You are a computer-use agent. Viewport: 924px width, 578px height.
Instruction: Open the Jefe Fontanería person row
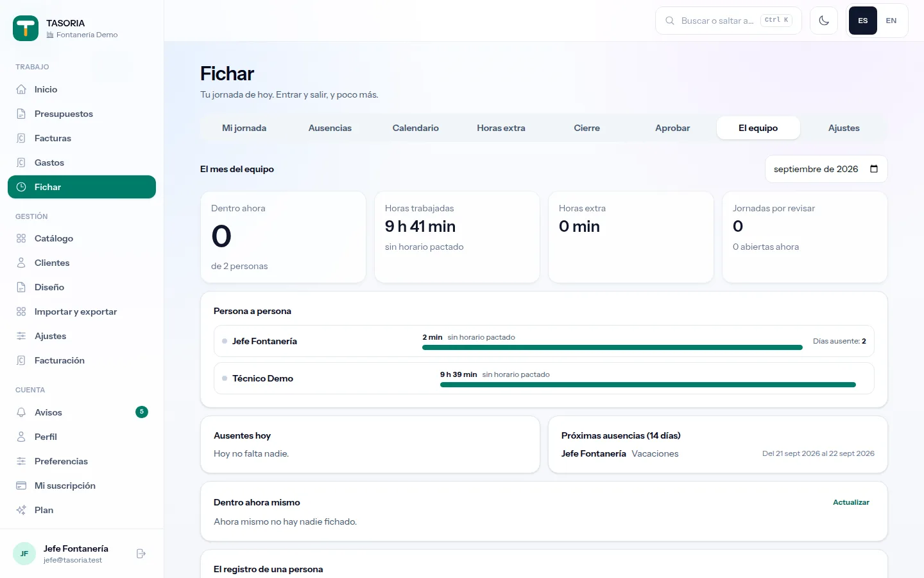pyautogui.click(x=544, y=341)
